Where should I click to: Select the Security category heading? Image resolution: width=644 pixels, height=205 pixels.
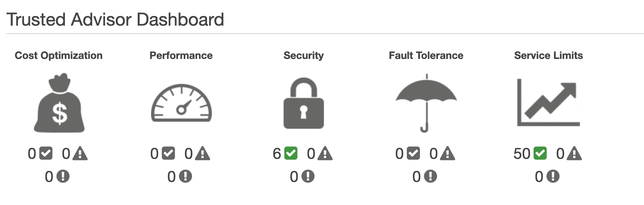(x=304, y=55)
